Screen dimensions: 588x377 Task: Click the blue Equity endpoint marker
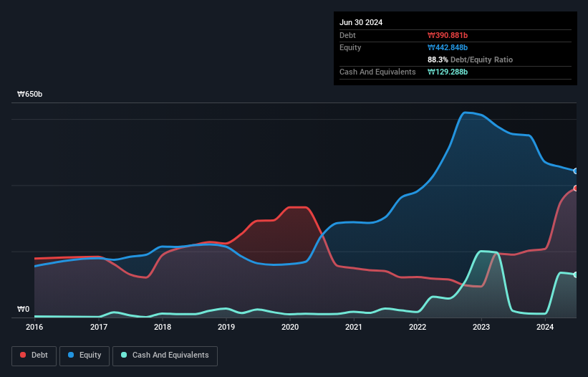576,171
